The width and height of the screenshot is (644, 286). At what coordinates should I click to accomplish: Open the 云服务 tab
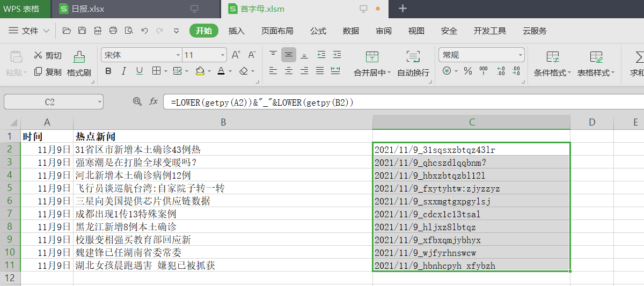pos(535,31)
